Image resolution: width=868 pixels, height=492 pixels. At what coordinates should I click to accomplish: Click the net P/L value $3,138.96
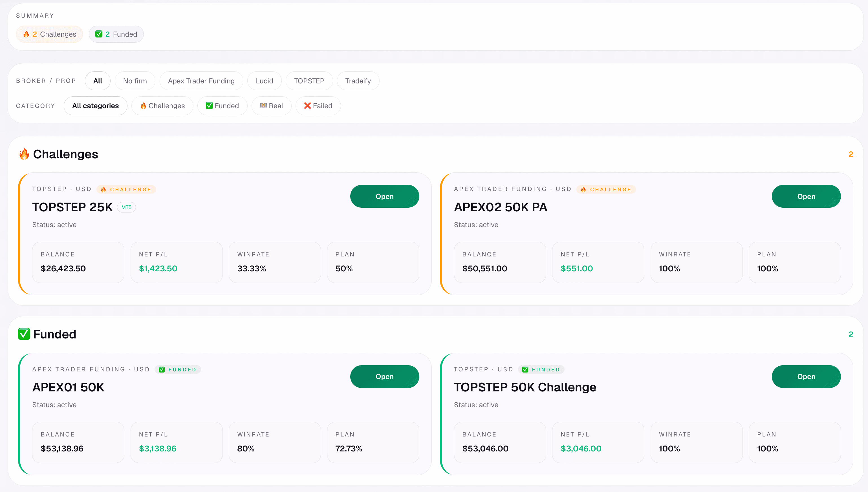click(158, 449)
